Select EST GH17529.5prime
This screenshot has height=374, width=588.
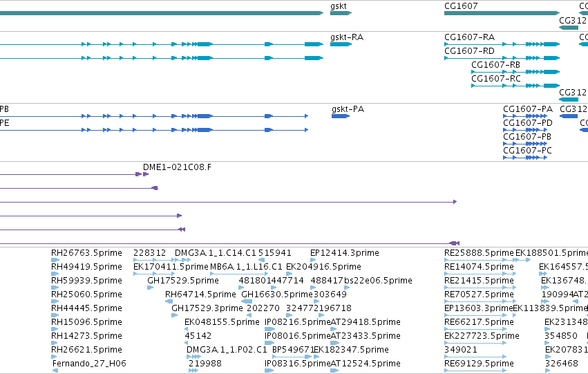(183, 281)
